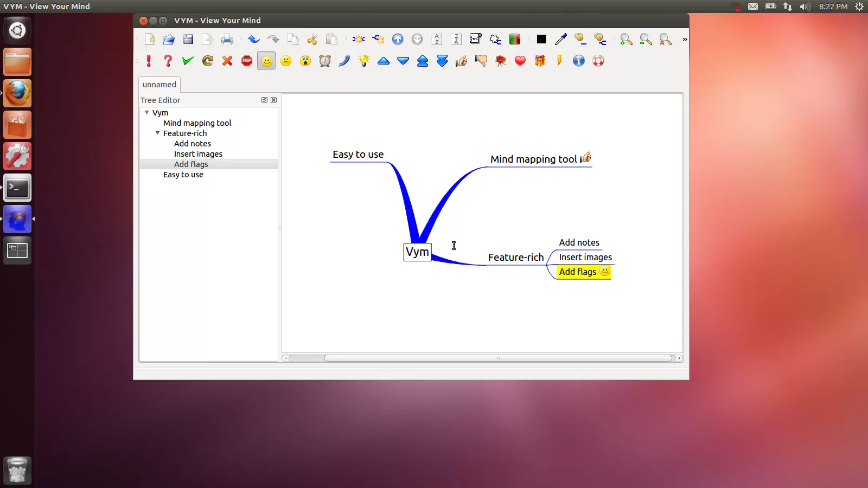The image size is (868, 488).
Task: Move branch up with the round blue arrow
Action: pyautogui.click(x=398, y=39)
